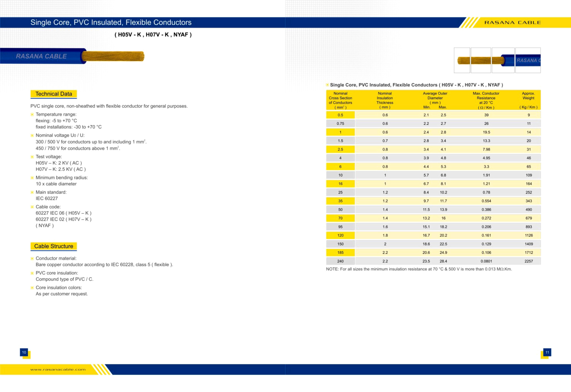Image resolution: width=571 pixels, height=392 pixels.
Task: Click the yellow bullet beside Cable code
Action: pos(32,207)
